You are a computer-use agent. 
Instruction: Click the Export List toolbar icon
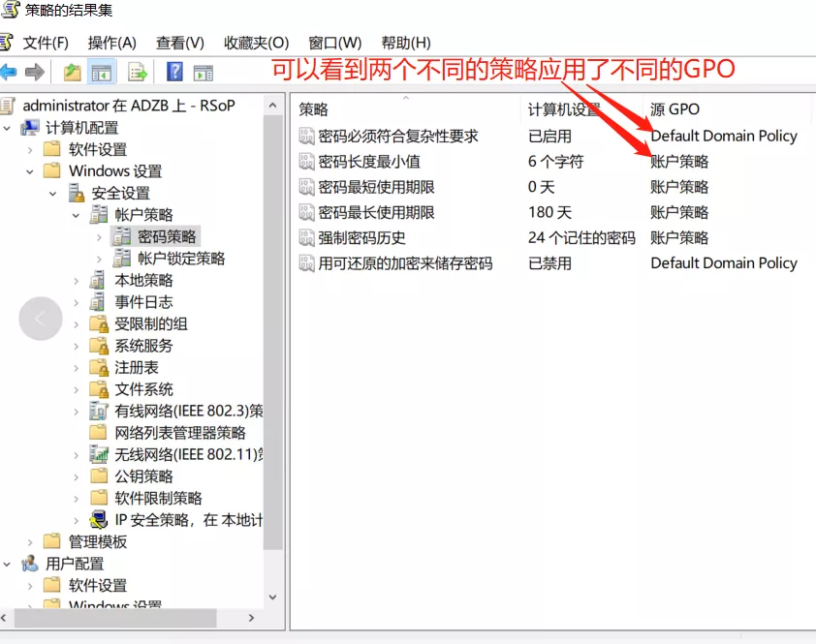coord(137,72)
